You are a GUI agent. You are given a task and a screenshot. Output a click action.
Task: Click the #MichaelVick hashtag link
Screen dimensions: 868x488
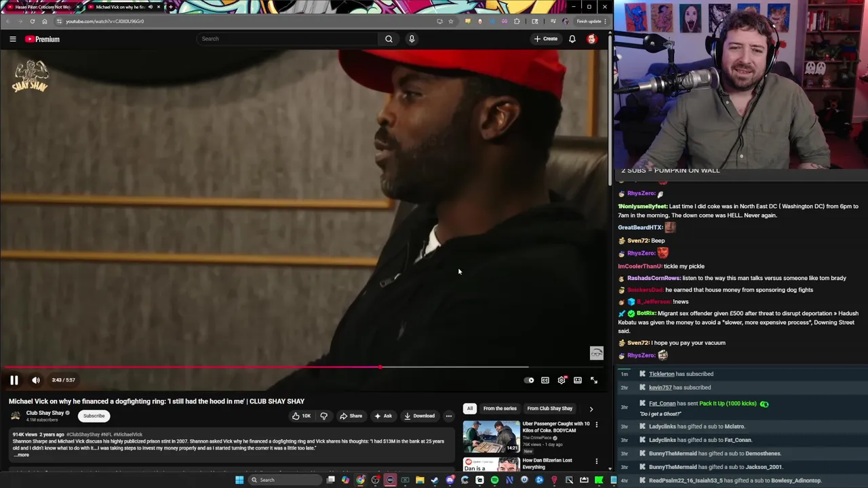click(x=127, y=434)
